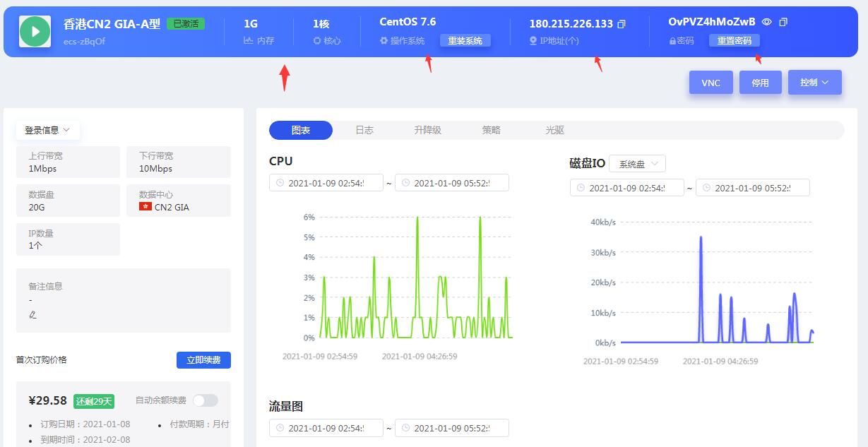
Task: Click the green play power icon
Action: click(35, 31)
